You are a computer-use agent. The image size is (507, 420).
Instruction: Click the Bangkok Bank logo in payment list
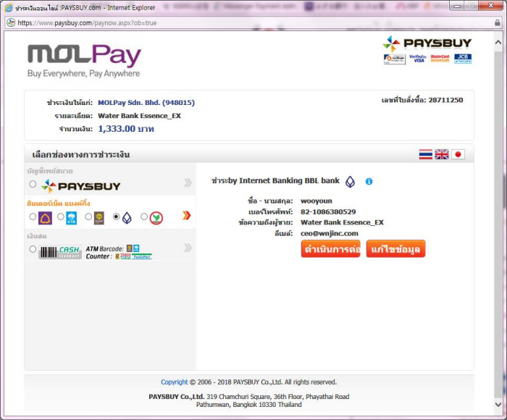click(127, 218)
